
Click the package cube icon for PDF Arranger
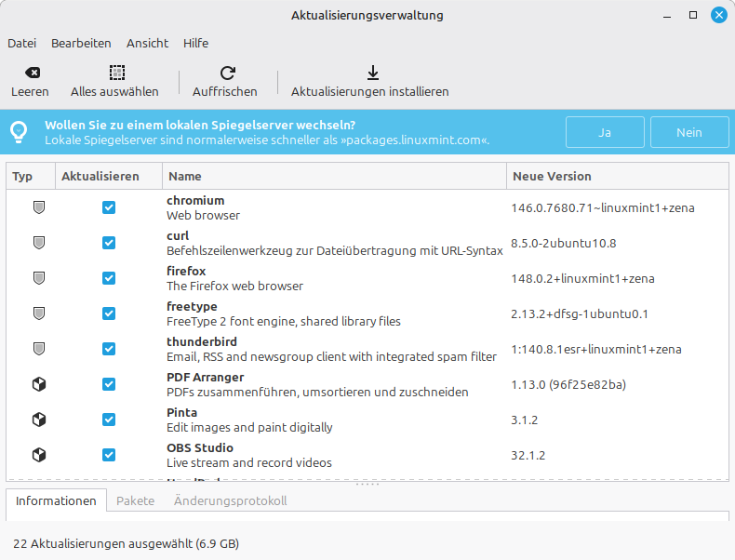tap(39, 384)
